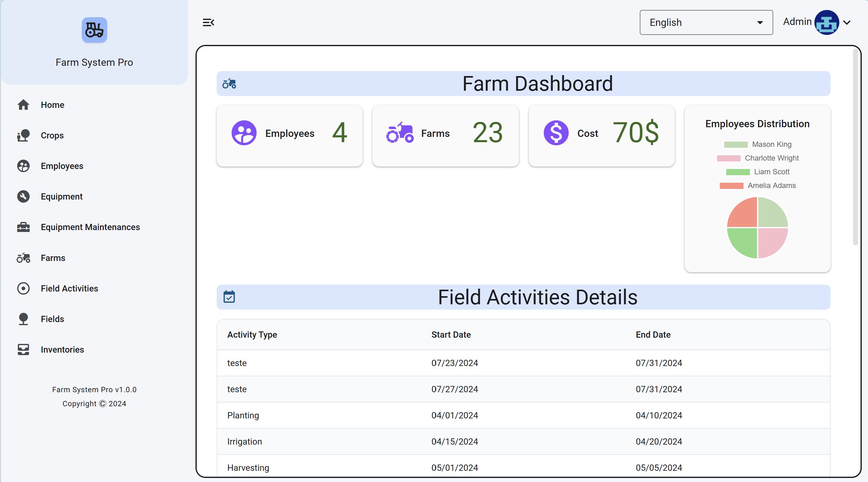Open Crops via its plant icon
The image size is (868, 482).
click(x=23, y=136)
